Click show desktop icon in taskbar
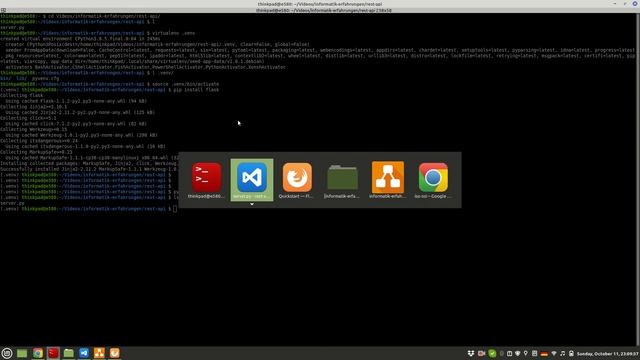Screen dimensions: 640x360 (x=22, y=353)
